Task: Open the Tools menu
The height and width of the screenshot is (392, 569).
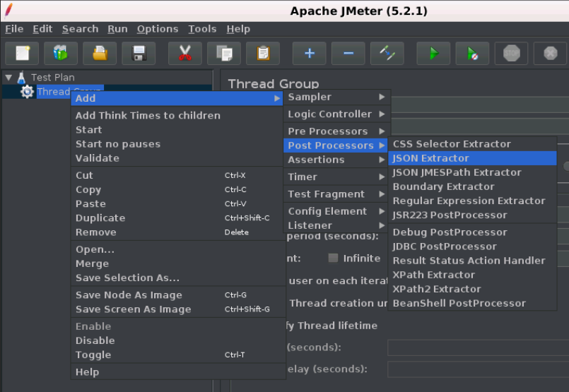Action: click(202, 29)
